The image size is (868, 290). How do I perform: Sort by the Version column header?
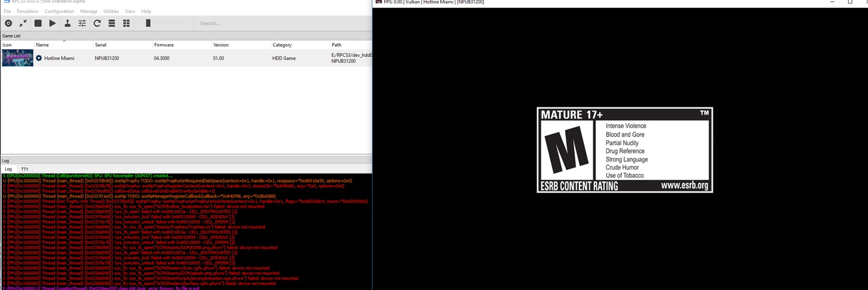[x=241, y=45]
